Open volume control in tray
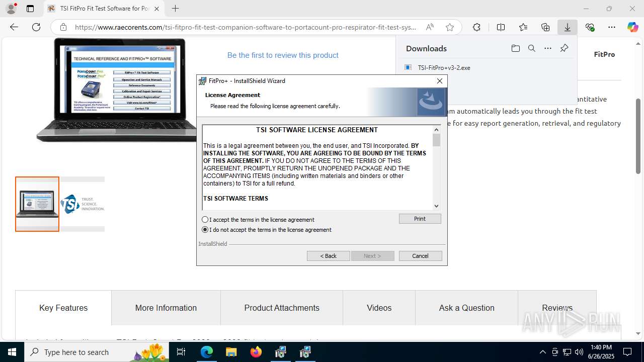This screenshot has width=644, height=362. pos(579,352)
